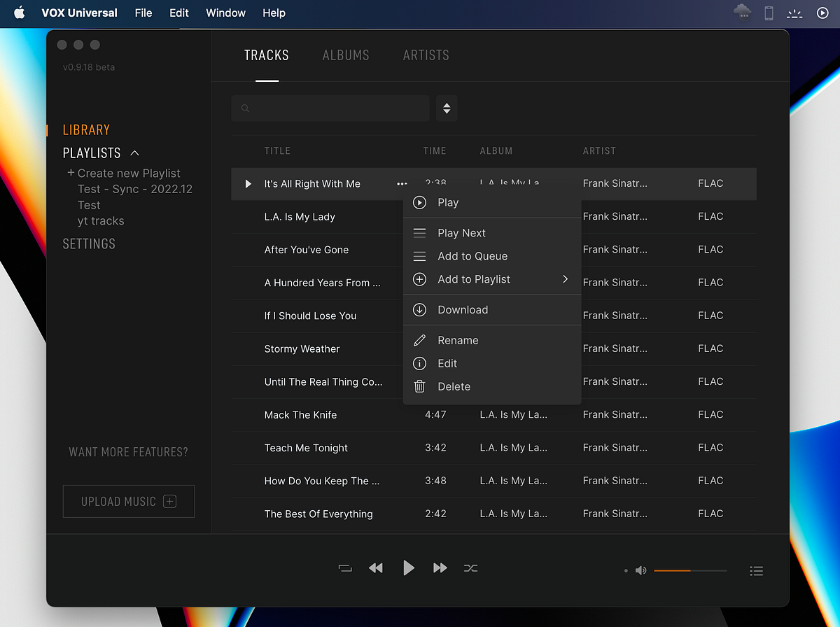This screenshot has height=627, width=840.
Task: Open the Add to Queue icon
Action: pos(419,256)
